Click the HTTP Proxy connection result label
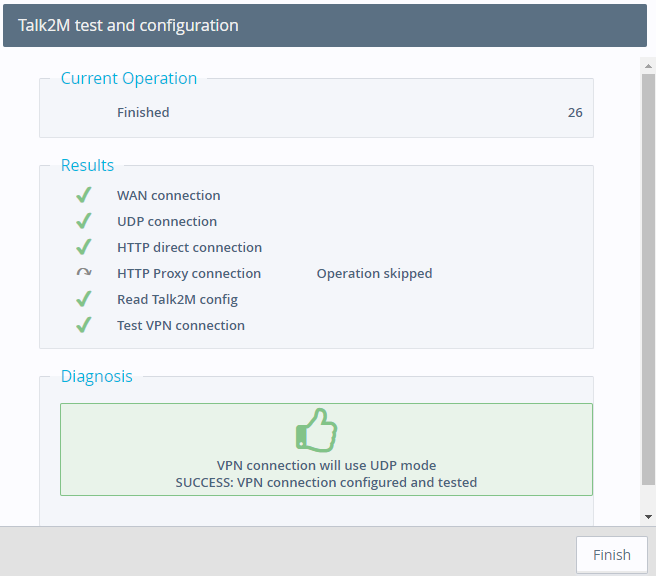This screenshot has height=576, width=656. click(189, 273)
